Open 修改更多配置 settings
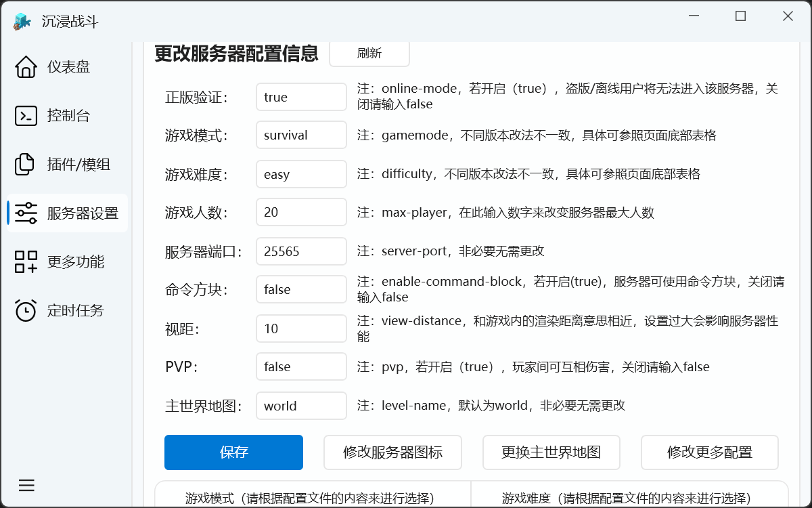This screenshot has width=812, height=508. 709,452
